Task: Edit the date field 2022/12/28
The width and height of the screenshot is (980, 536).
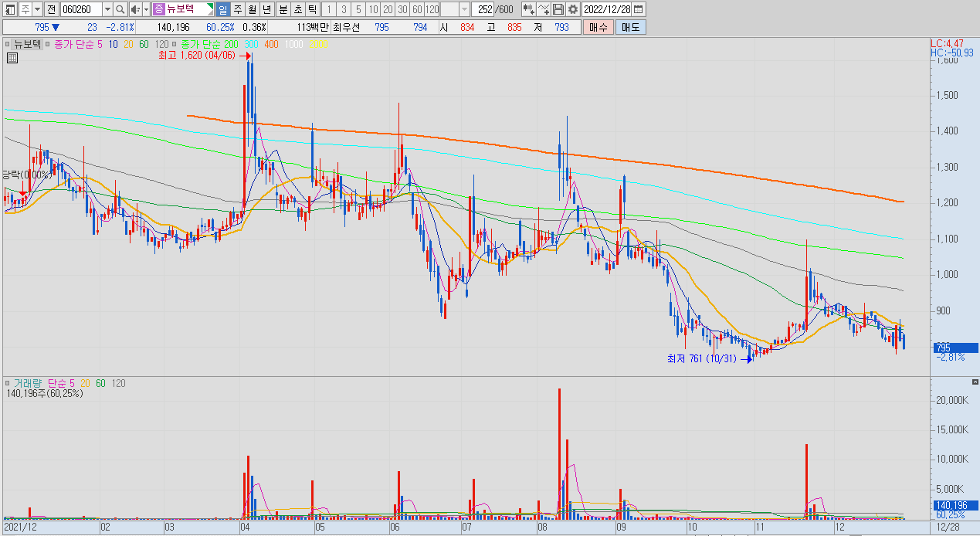Action: (607, 9)
